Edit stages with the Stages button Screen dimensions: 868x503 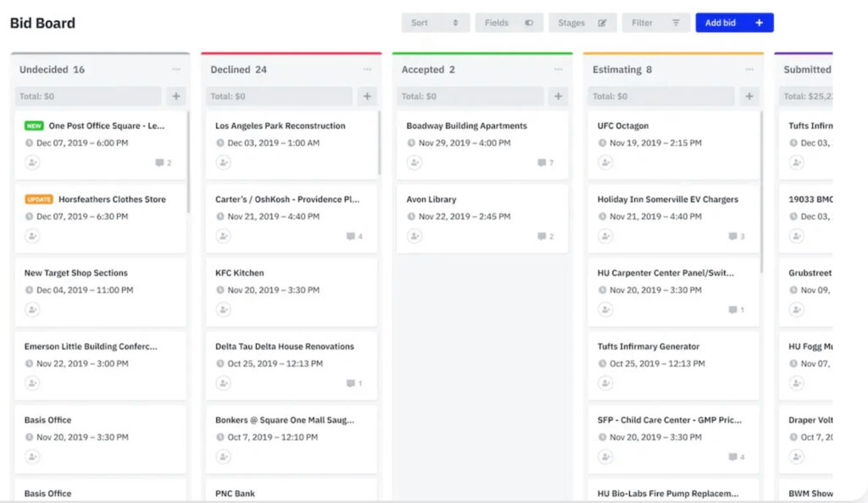tap(582, 23)
